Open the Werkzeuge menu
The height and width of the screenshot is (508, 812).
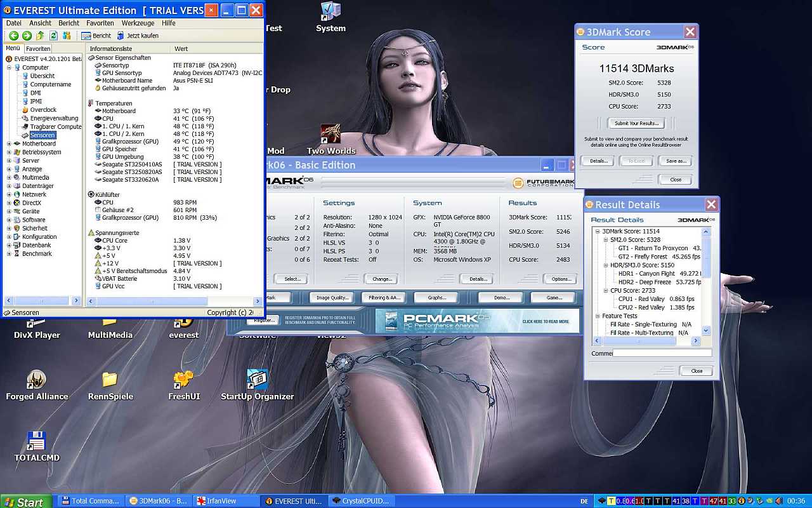pos(138,23)
